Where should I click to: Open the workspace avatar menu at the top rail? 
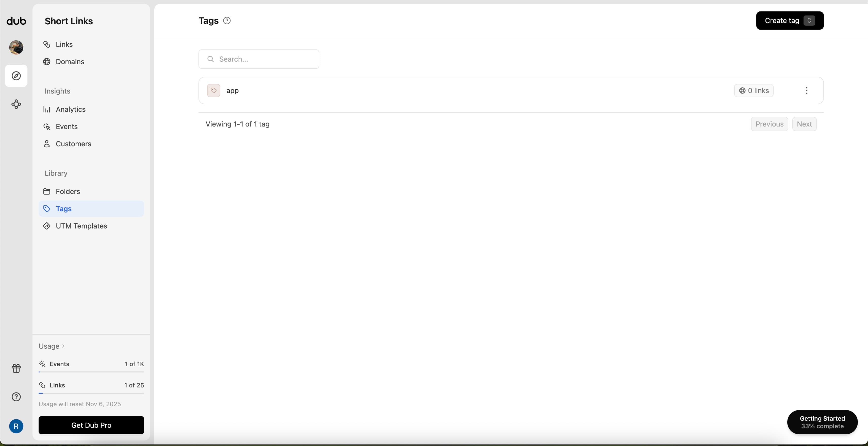click(16, 47)
